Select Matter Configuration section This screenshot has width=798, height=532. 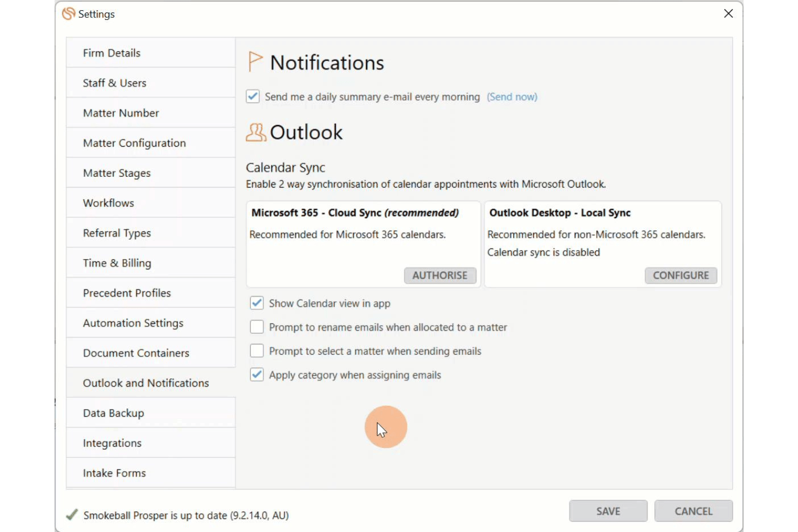(x=151, y=143)
